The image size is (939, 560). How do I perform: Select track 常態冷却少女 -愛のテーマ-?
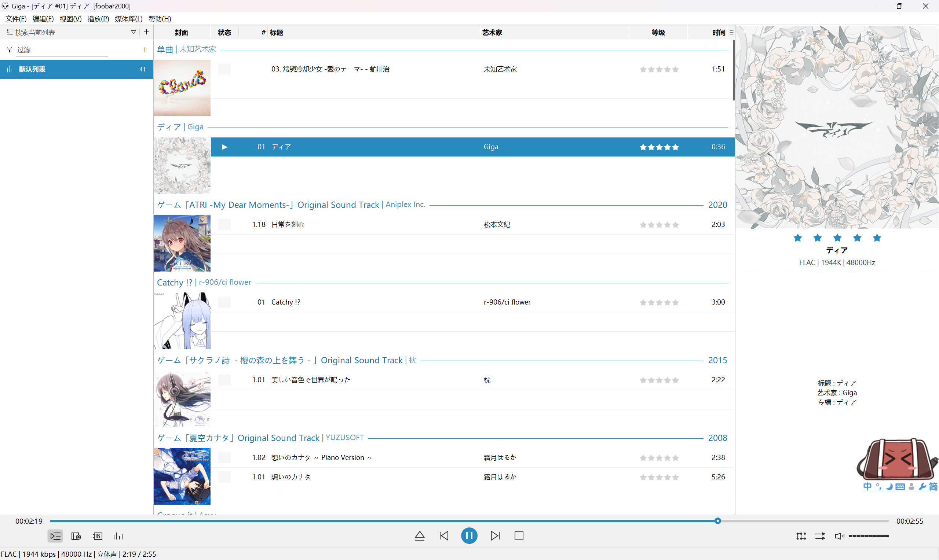[x=472, y=69]
